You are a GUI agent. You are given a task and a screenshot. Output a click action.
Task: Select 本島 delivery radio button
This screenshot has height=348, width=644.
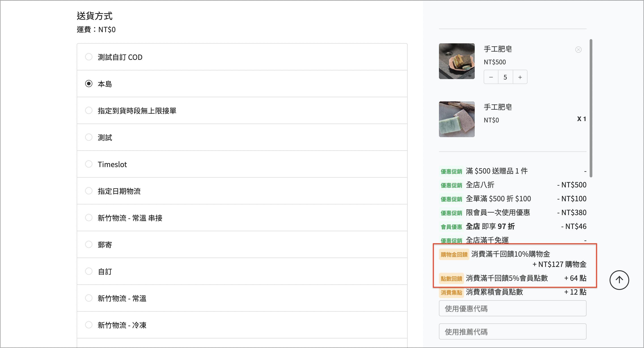coord(89,84)
